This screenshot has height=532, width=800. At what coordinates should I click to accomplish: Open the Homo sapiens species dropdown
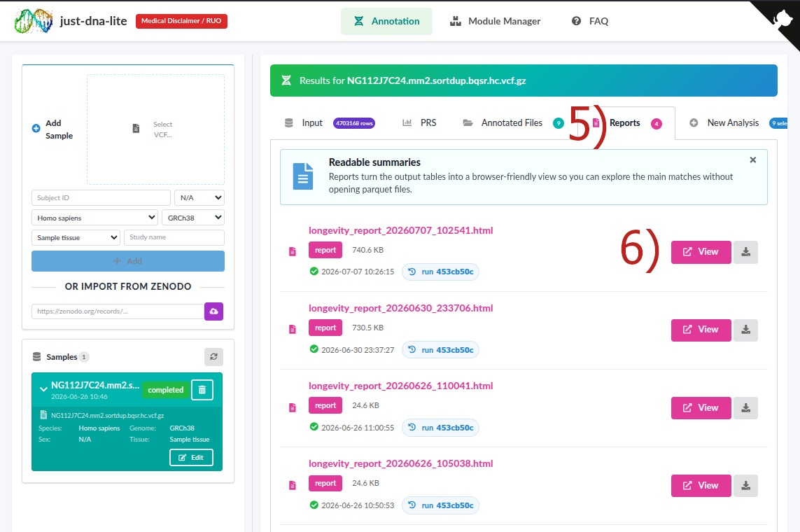pos(95,218)
